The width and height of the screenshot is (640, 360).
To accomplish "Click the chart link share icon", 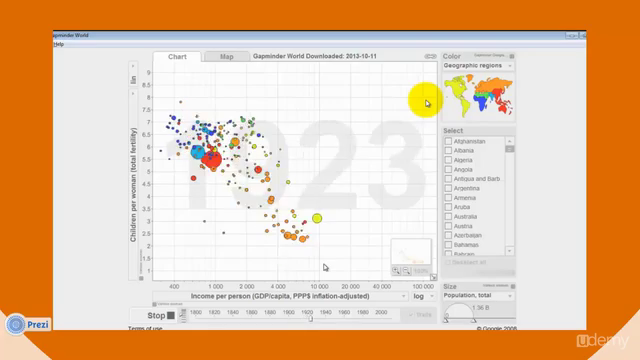I will click(x=430, y=56).
